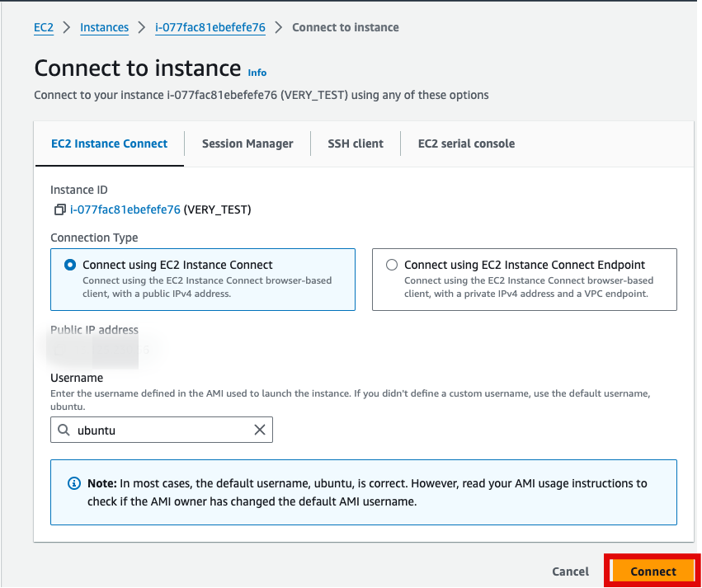
Task: Select Connect using EC2 Instance Connect radio
Action: [69, 266]
